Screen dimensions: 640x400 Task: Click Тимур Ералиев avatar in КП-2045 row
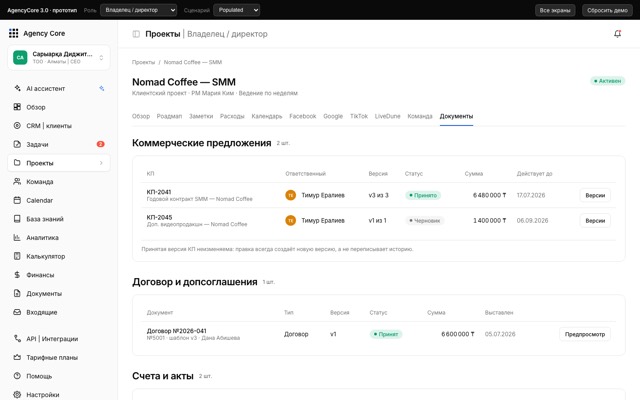(x=291, y=220)
